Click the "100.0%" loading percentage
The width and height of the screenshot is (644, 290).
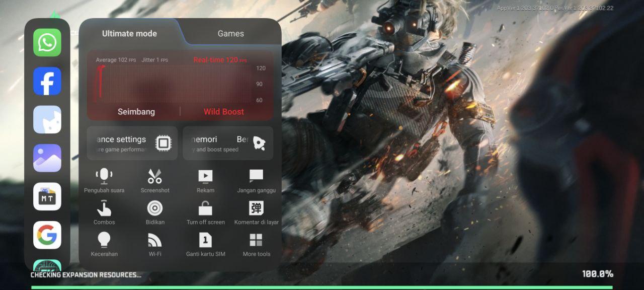(598, 274)
